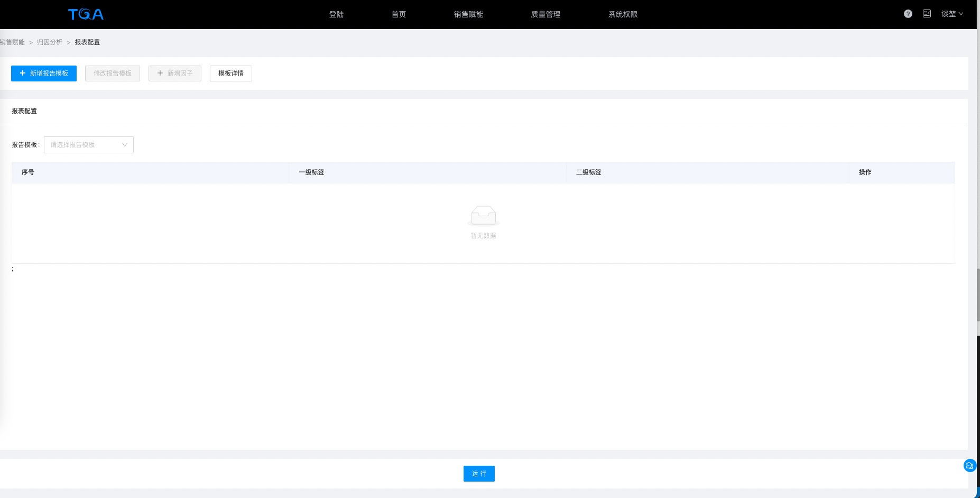Screen dimensions: 980x498
Task: Go to the 登陆 menu item
Action: 337,14
